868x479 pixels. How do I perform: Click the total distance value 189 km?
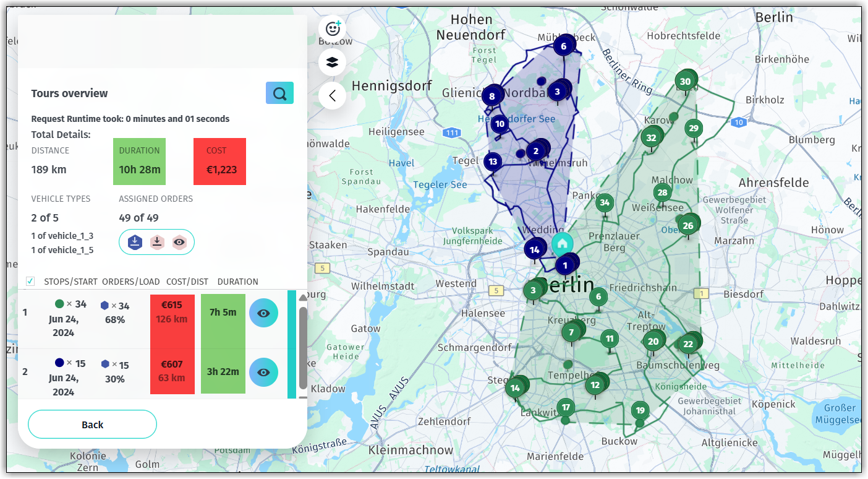49,170
